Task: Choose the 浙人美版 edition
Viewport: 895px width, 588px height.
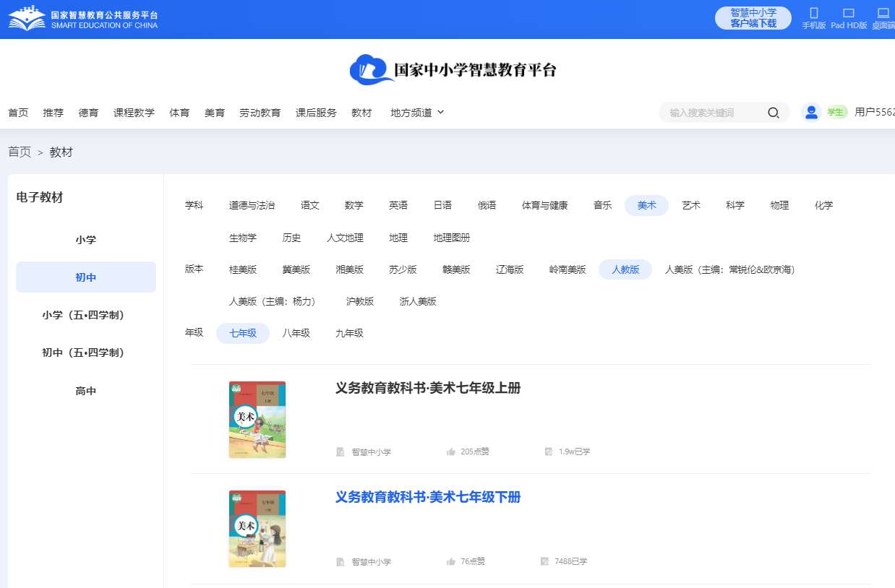Action: tap(418, 301)
